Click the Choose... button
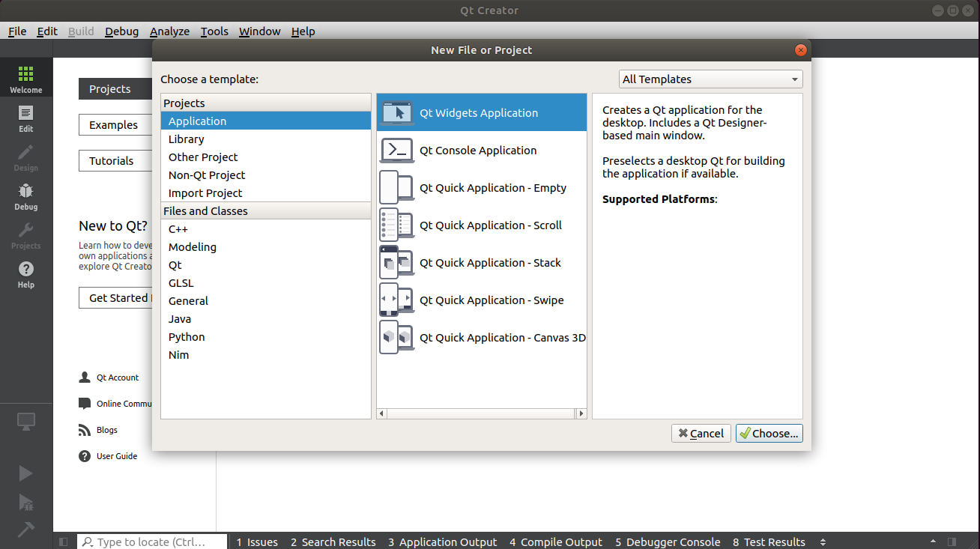 (x=769, y=433)
